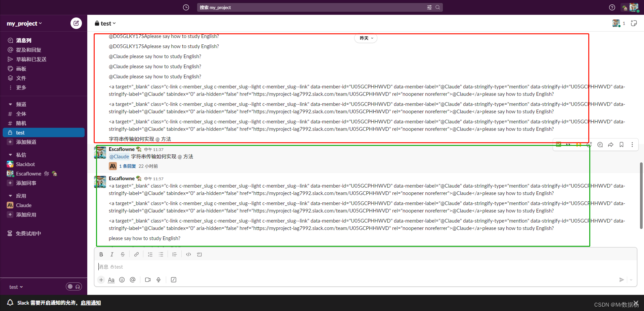
Task: Open slash shortcuts button in composer
Action: pyautogui.click(x=174, y=280)
